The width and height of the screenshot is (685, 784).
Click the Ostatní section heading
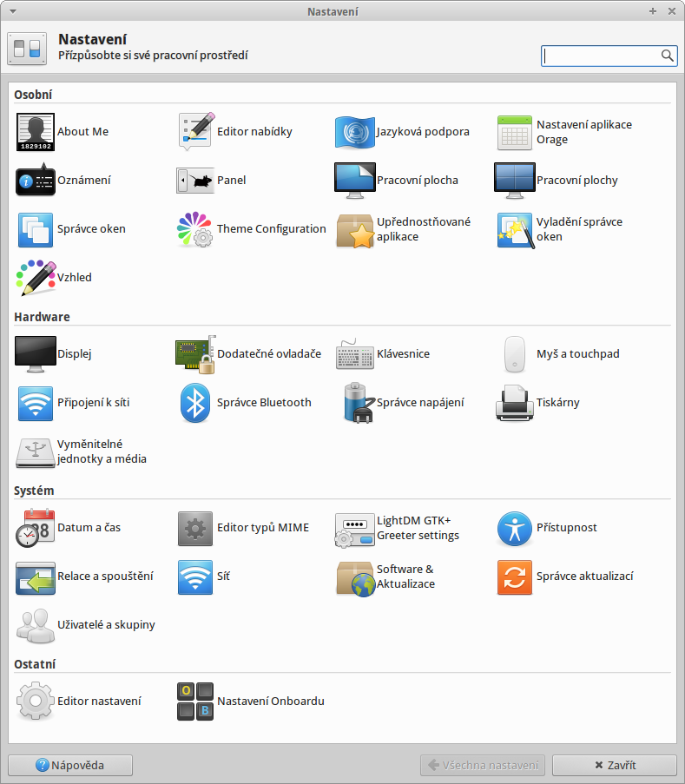tap(35, 664)
